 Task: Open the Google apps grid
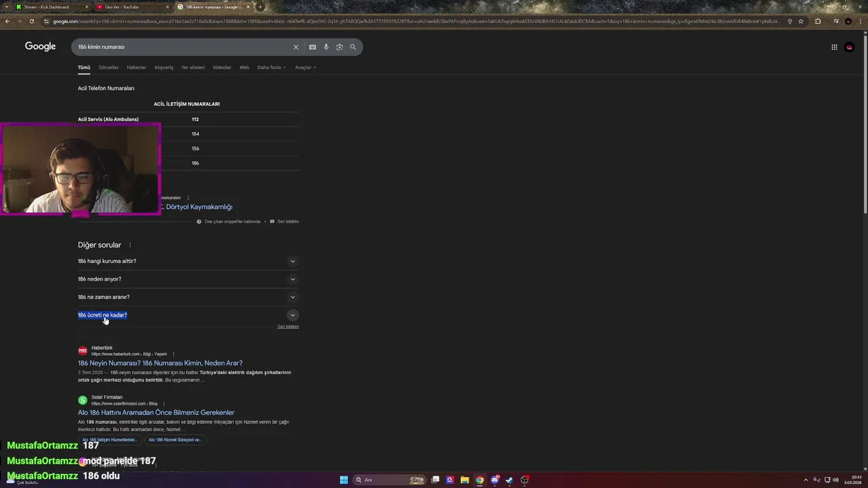[x=834, y=47]
